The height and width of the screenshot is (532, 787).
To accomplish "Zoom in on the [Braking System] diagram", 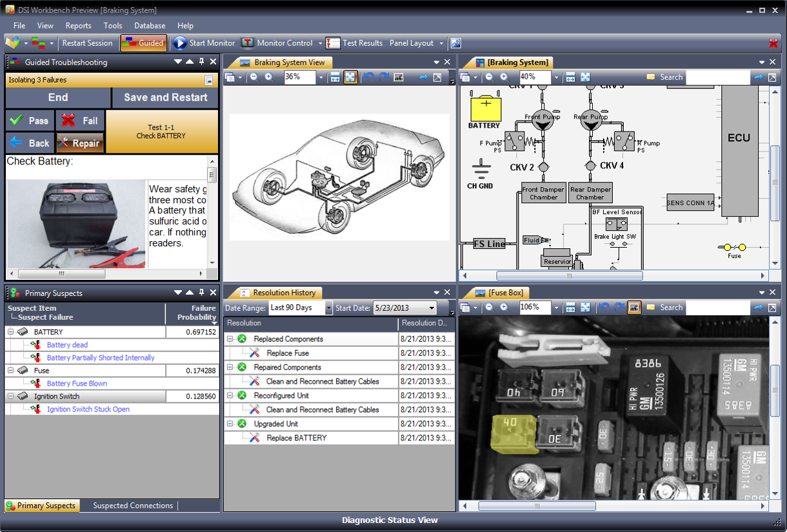I will 504,77.
